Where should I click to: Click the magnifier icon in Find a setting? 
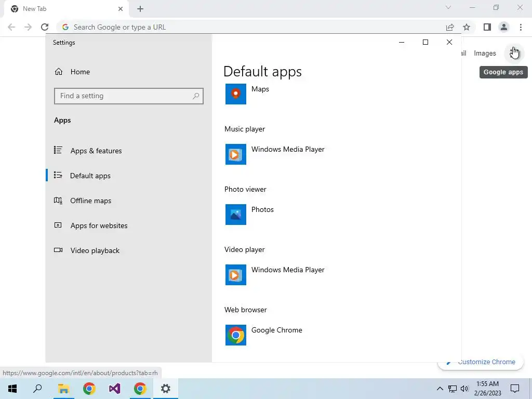196,96
